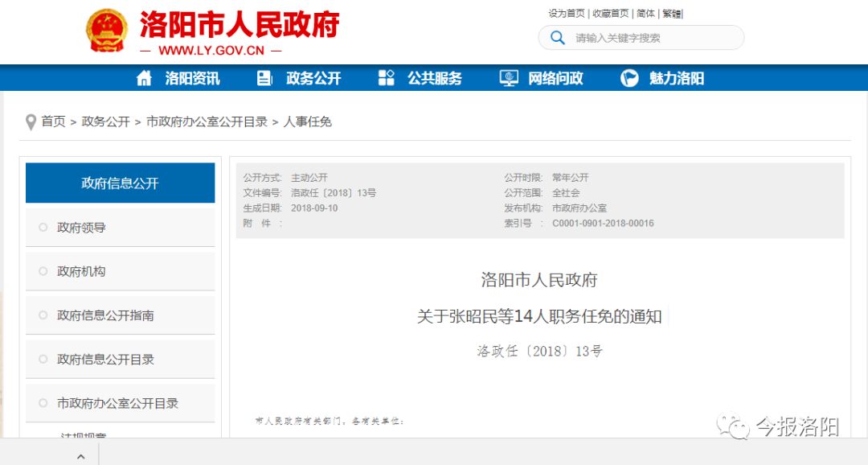Open 政府信息公开目录 sidebar entry
This screenshot has height=465, width=868.
click(105, 360)
